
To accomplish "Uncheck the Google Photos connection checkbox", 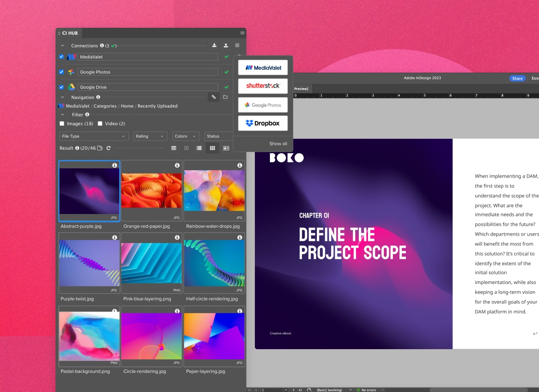I will [x=61, y=72].
